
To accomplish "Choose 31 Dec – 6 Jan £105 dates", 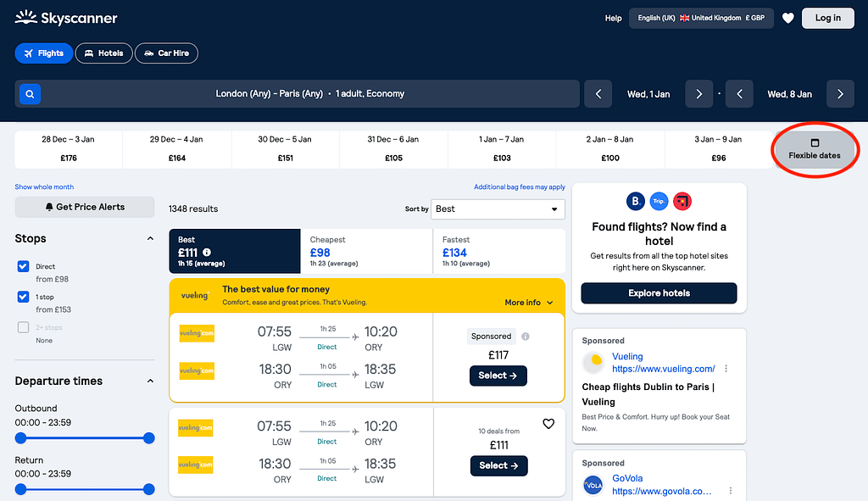I will [x=393, y=149].
